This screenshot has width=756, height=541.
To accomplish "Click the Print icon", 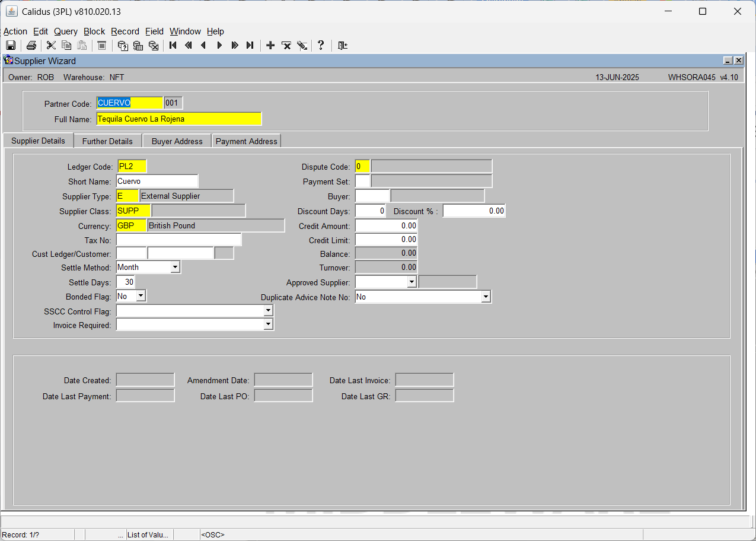I will pyautogui.click(x=31, y=46).
